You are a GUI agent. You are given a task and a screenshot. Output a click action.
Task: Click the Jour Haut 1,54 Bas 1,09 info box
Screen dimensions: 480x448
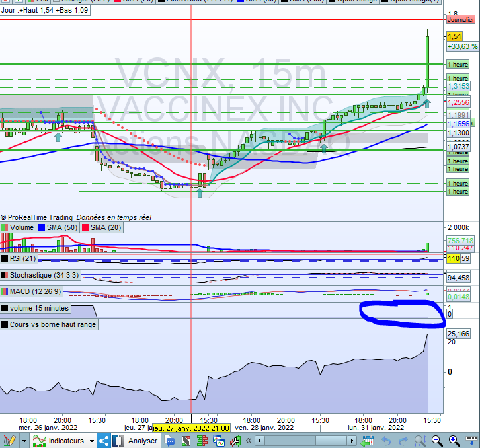coord(45,10)
